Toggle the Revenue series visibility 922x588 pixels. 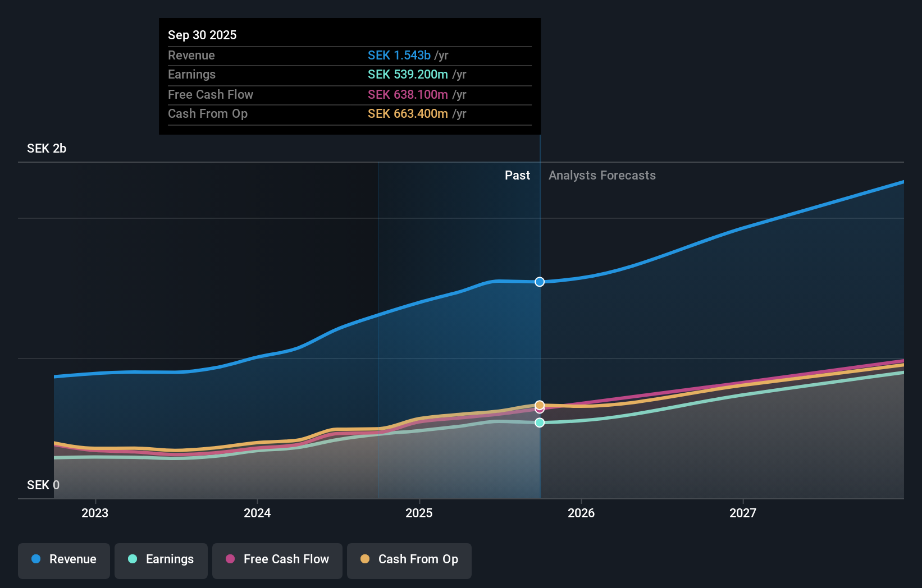point(63,559)
